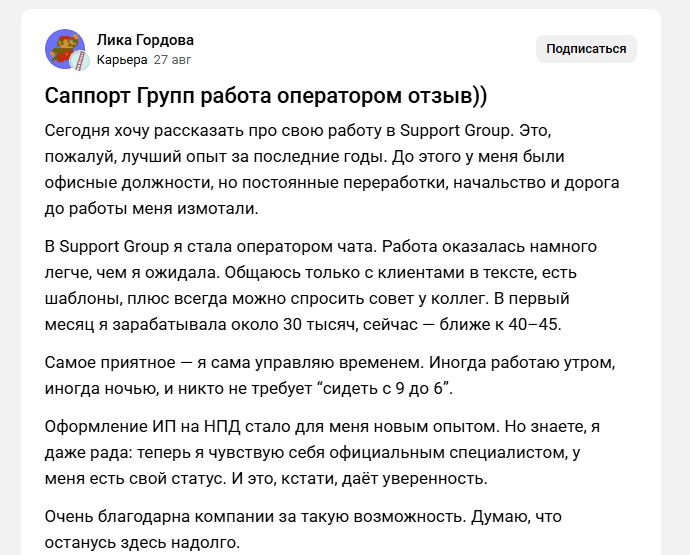Click the ladder badge icon on the avatar
Viewport: 690px width, 555px height.
[80, 61]
